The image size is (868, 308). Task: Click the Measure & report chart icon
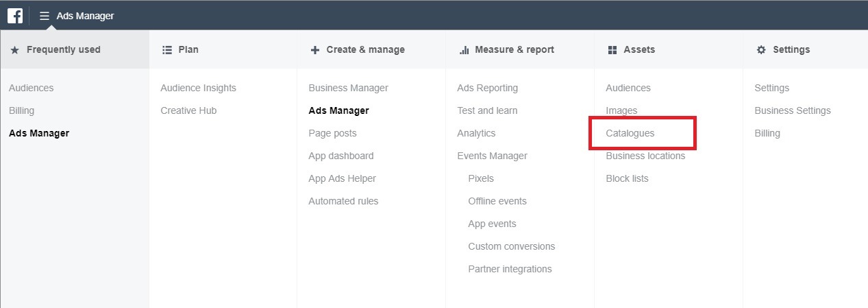coord(464,49)
